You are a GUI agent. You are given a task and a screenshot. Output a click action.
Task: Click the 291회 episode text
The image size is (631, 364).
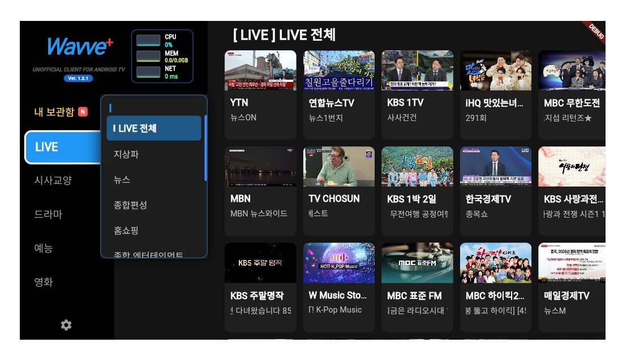pyautogui.click(x=476, y=118)
